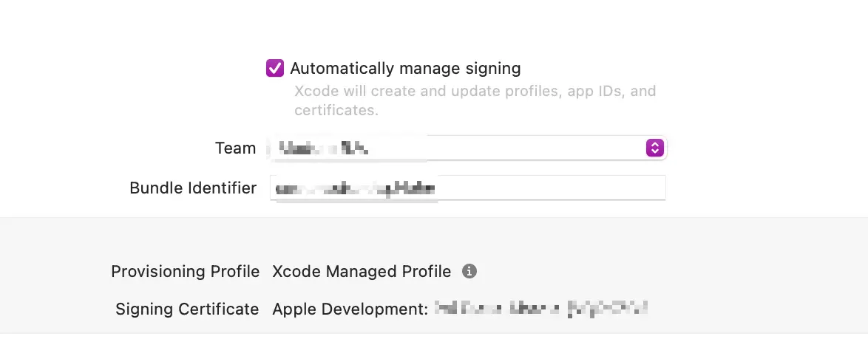Click inside the Bundle Identifier text field

pos(467,188)
